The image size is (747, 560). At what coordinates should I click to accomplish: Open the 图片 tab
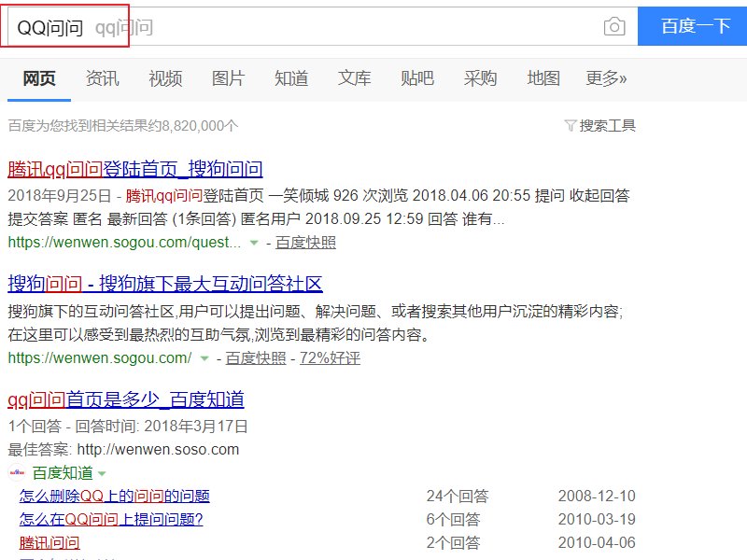click(229, 78)
